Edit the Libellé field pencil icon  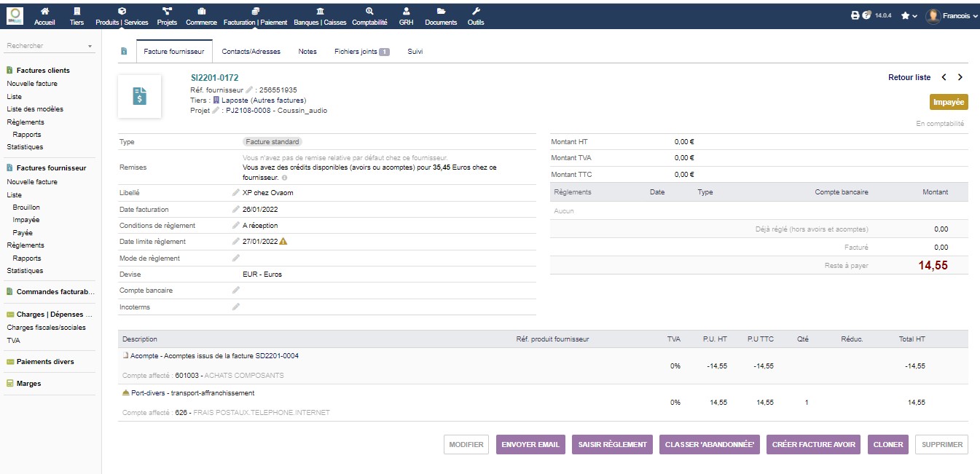coord(235,193)
